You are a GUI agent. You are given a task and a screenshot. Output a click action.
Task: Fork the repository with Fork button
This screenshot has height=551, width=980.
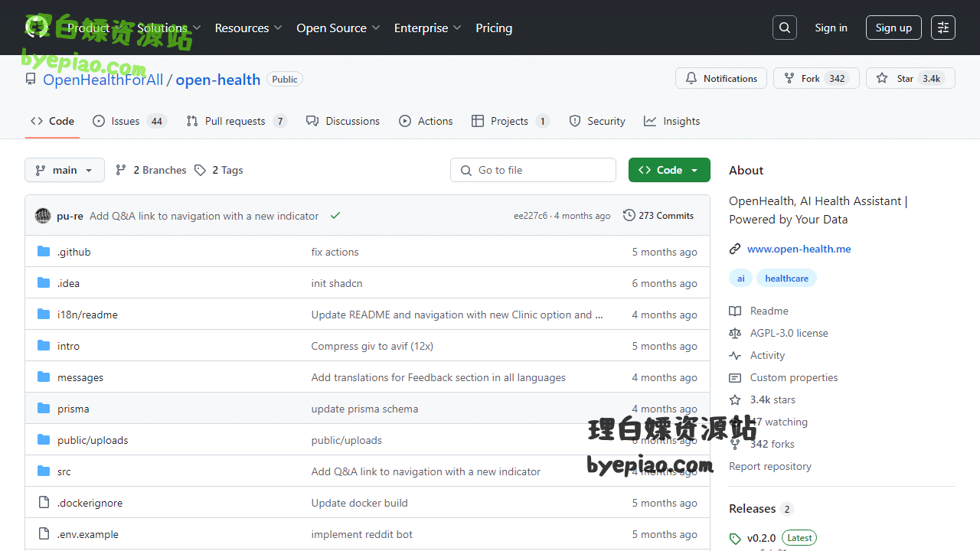(816, 78)
